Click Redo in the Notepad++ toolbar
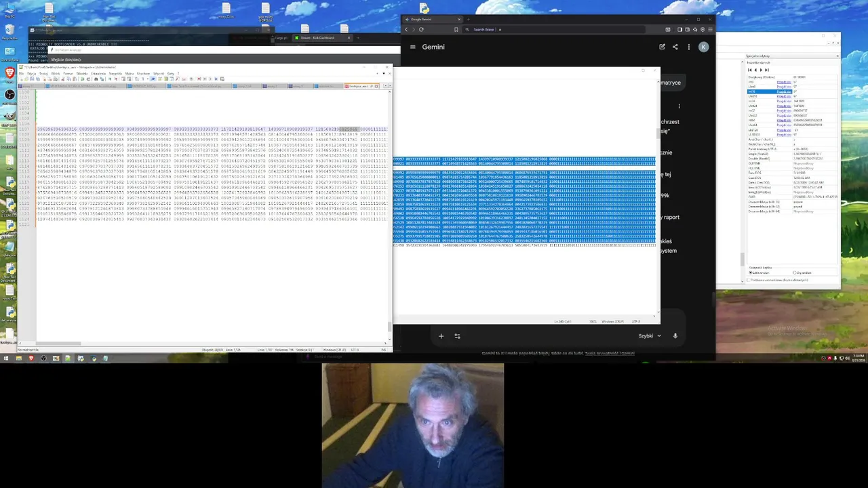The height and width of the screenshot is (488, 868). (x=87, y=79)
